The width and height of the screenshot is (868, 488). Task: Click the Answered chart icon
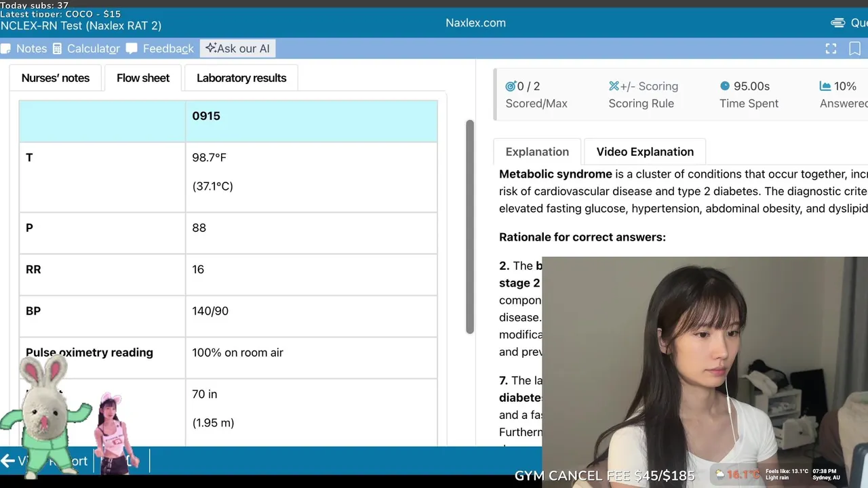[x=825, y=86]
